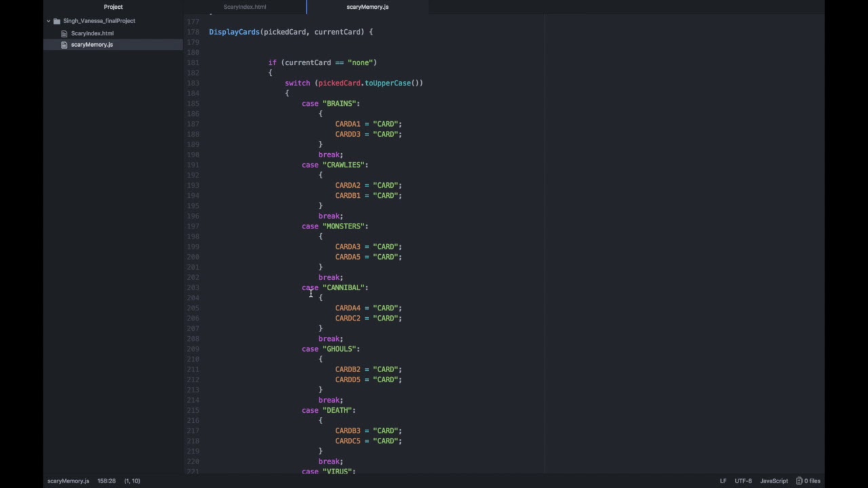Click the "GHOULS" case label

coord(339,349)
